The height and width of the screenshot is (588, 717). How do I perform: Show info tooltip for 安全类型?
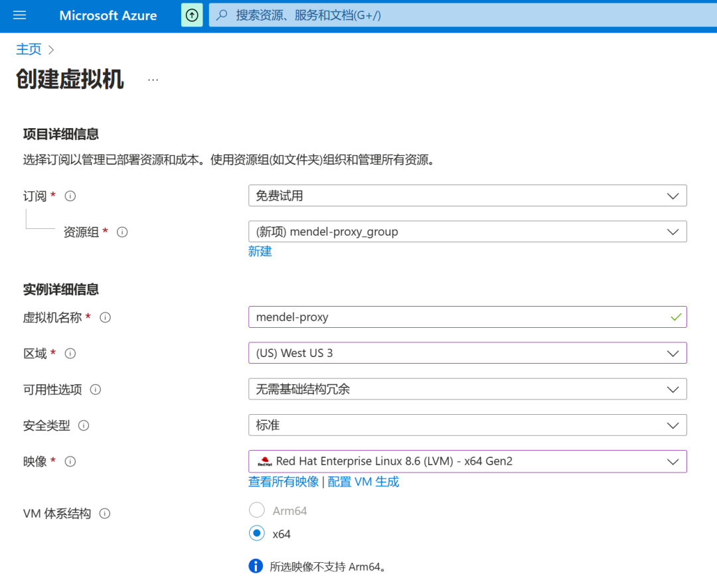pos(84,425)
